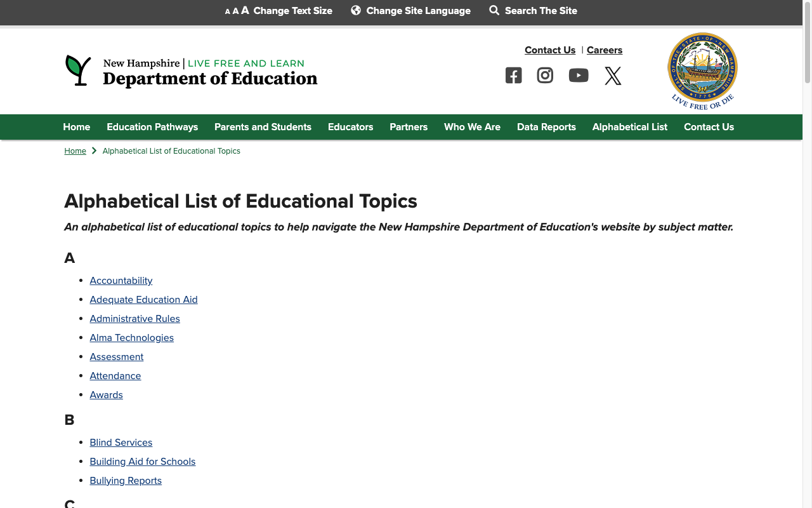Open the Education Pathways menu
Image resolution: width=812 pixels, height=508 pixels.
click(x=152, y=127)
